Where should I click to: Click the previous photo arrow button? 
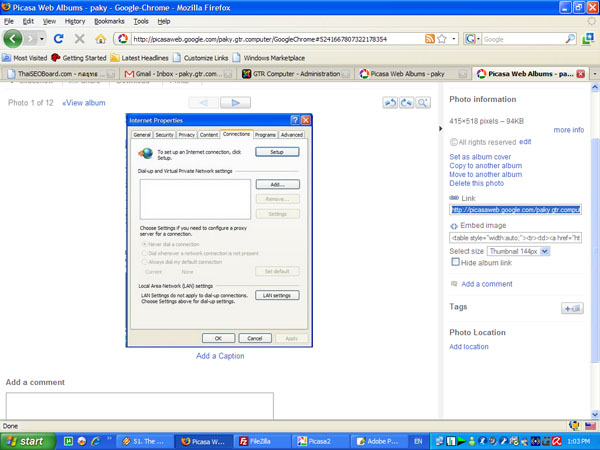tap(204, 103)
